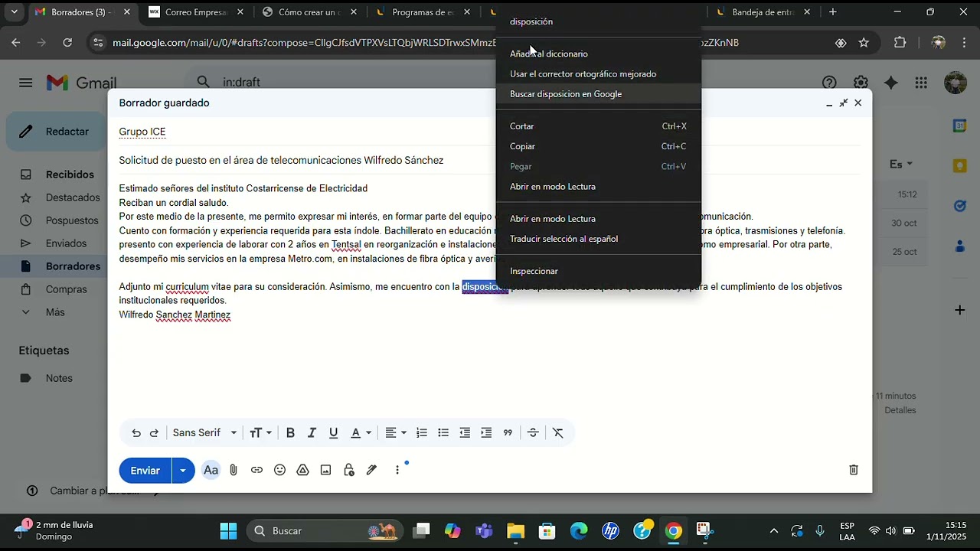Open Gemini sparkle icon

(890, 83)
